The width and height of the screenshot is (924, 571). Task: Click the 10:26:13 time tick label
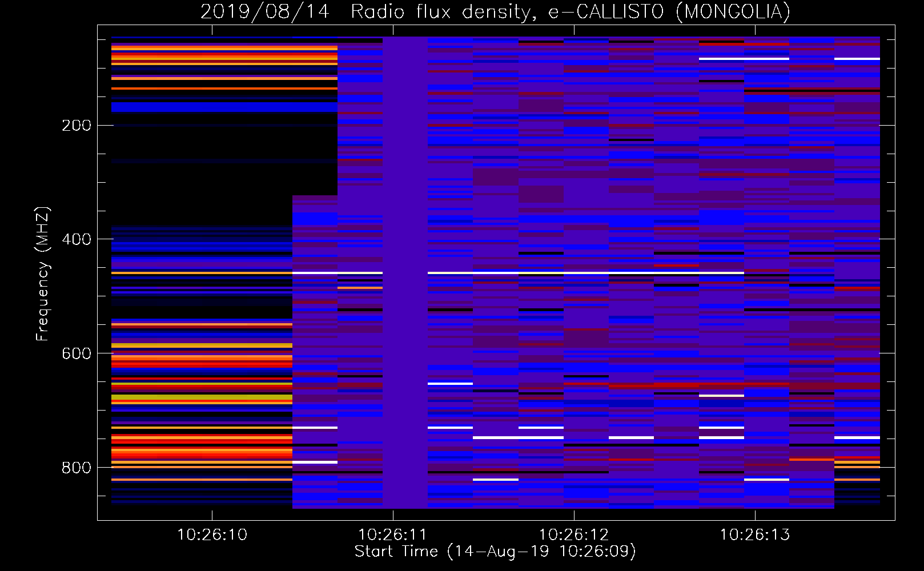coord(754,535)
